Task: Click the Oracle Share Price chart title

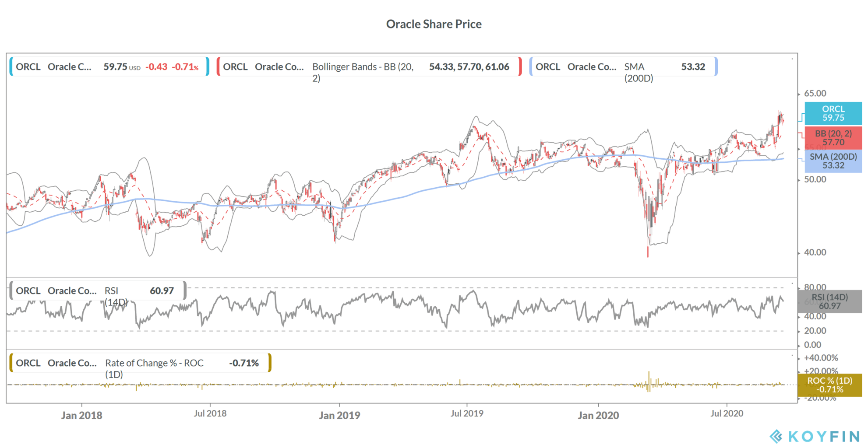Action: (434, 24)
